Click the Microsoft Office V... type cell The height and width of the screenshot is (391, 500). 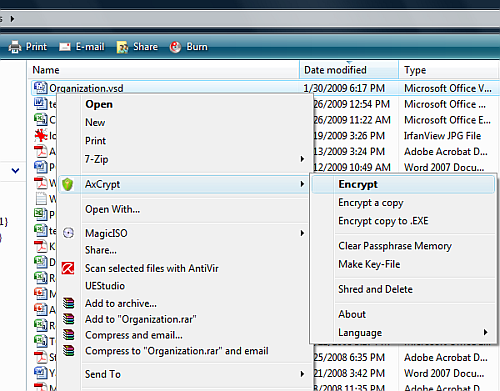(x=448, y=88)
